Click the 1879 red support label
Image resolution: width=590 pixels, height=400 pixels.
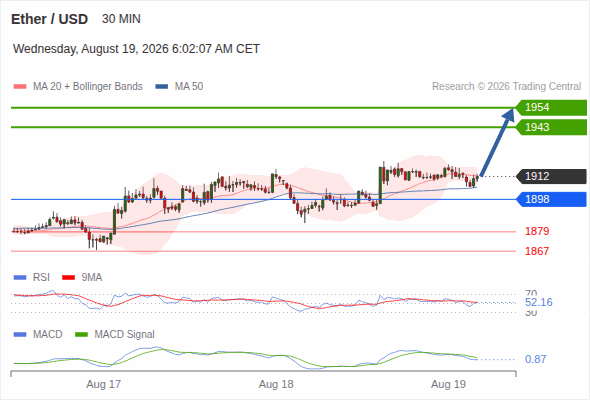click(x=537, y=231)
